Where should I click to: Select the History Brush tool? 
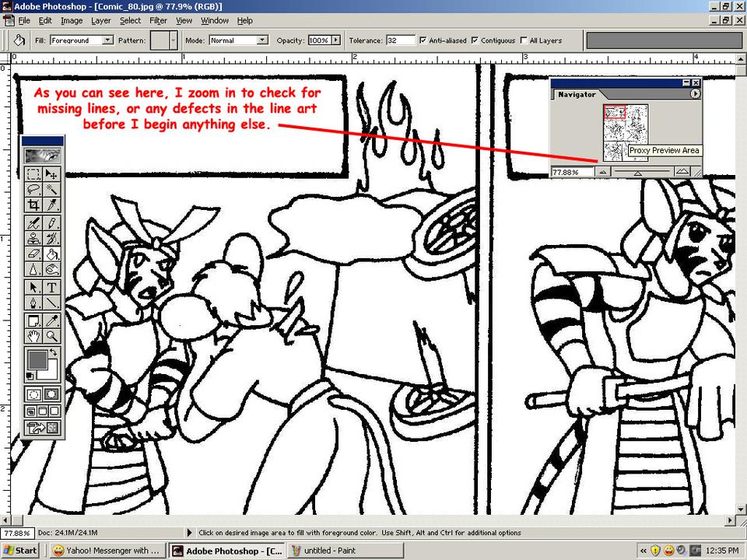pos(51,238)
